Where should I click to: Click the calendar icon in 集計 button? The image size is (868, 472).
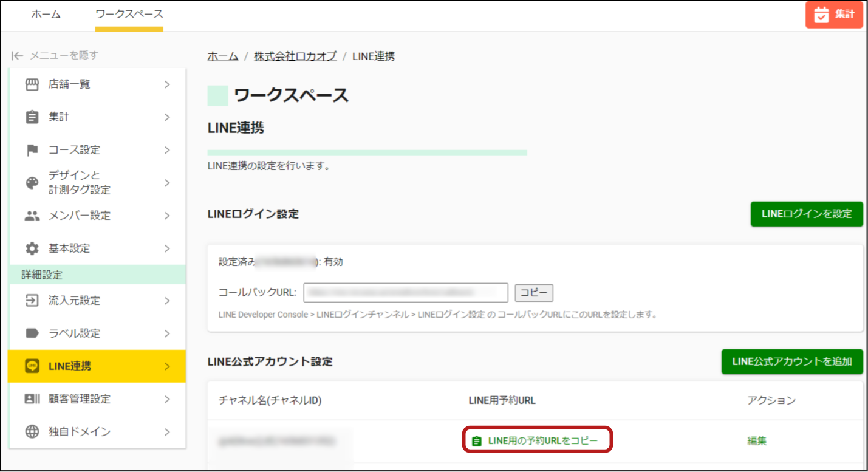tap(821, 15)
